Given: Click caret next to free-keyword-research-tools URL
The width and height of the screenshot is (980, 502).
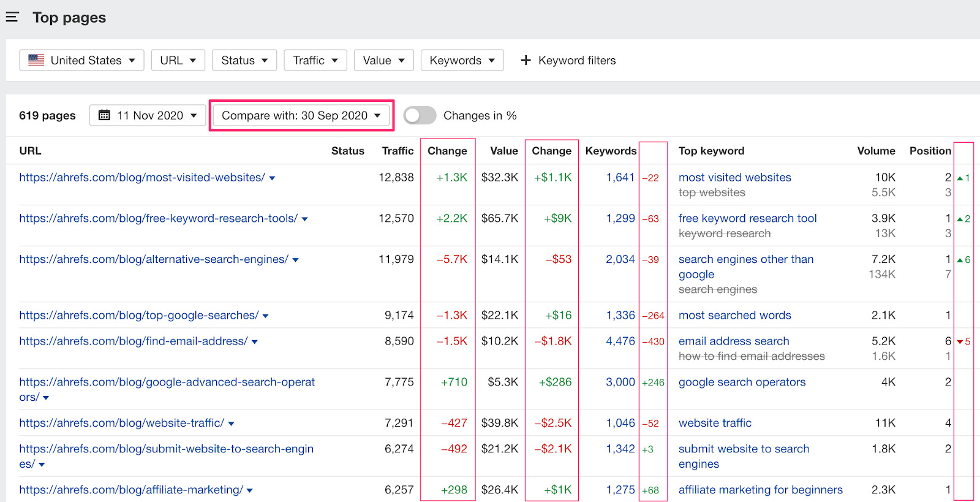Looking at the screenshot, I should pyautogui.click(x=305, y=219).
